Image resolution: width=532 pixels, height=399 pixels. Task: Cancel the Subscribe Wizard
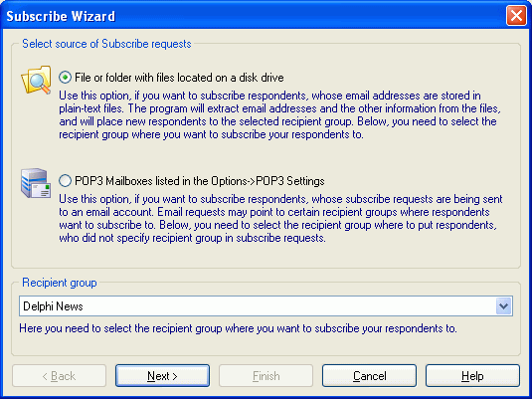369,376
